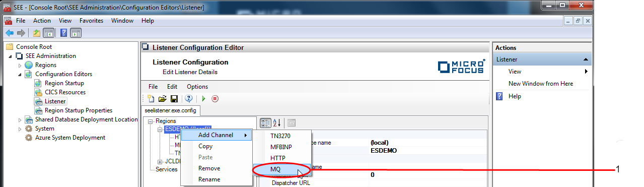
Task: Click the Open folder icon in Listener toolbar
Action: [163, 99]
